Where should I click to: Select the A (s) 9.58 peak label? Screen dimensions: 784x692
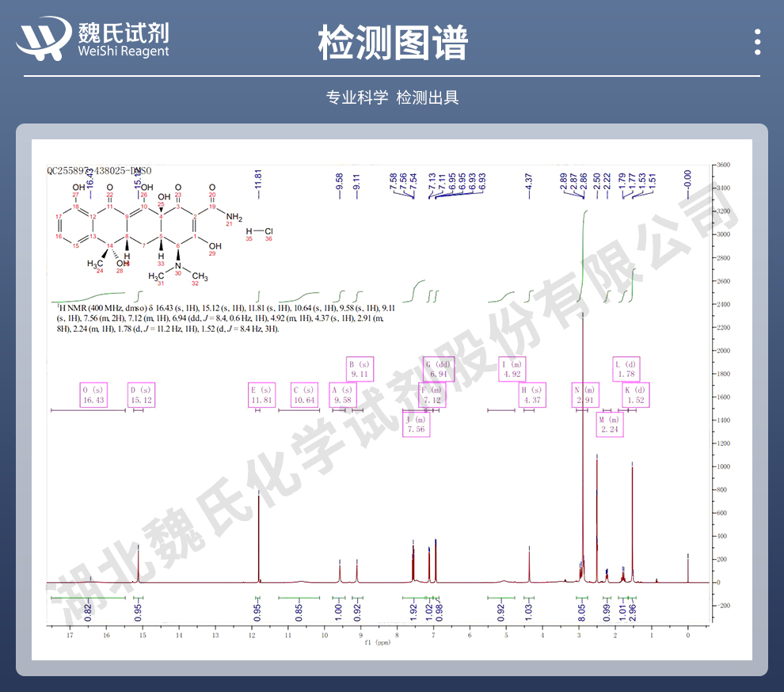coord(343,395)
